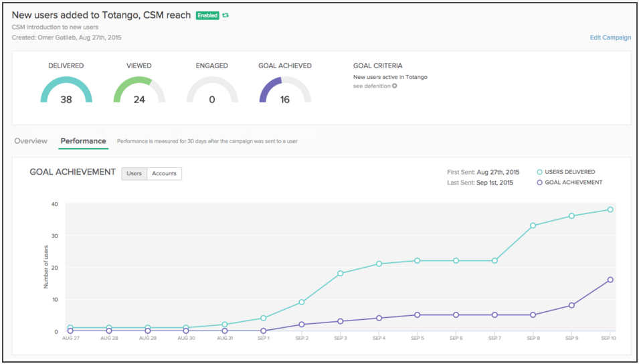Toggle the Users Delivered legend series

pyautogui.click(x=566, y=172)
